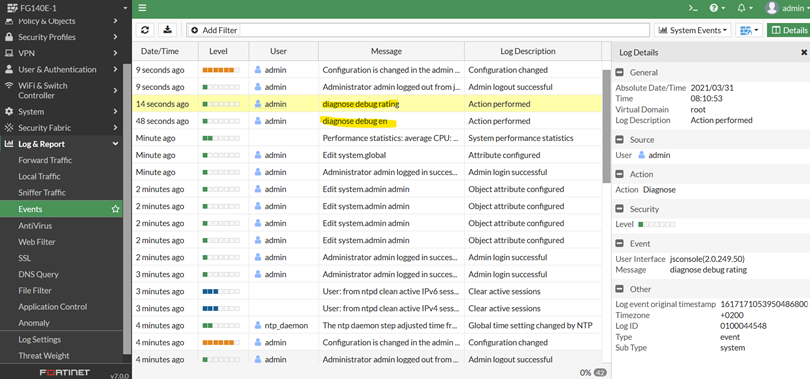Screen dimensions: 810x379
Task: Select the 'diagnose debug en' log row
Action: (x=367, y=121)
